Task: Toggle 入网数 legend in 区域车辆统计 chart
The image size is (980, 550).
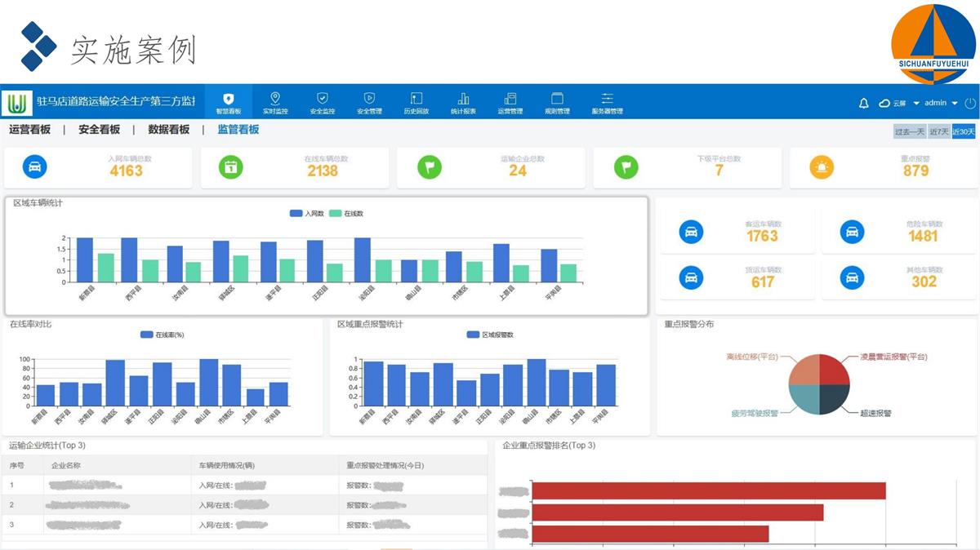Action: pos(306,214)
